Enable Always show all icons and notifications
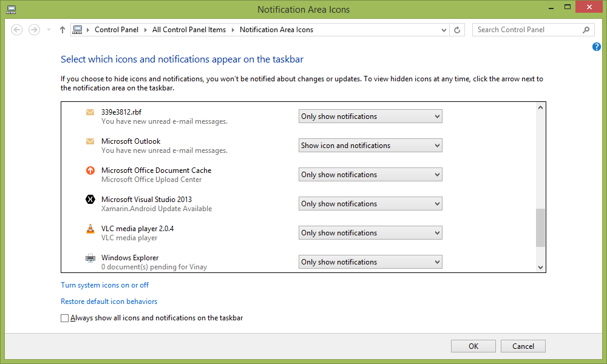This screenshot has height=364, width=607. (x=64, y=317)
